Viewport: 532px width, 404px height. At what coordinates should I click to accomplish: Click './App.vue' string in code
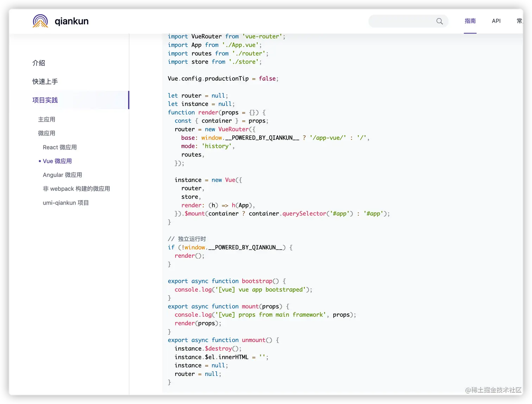[x=240, y=45]
